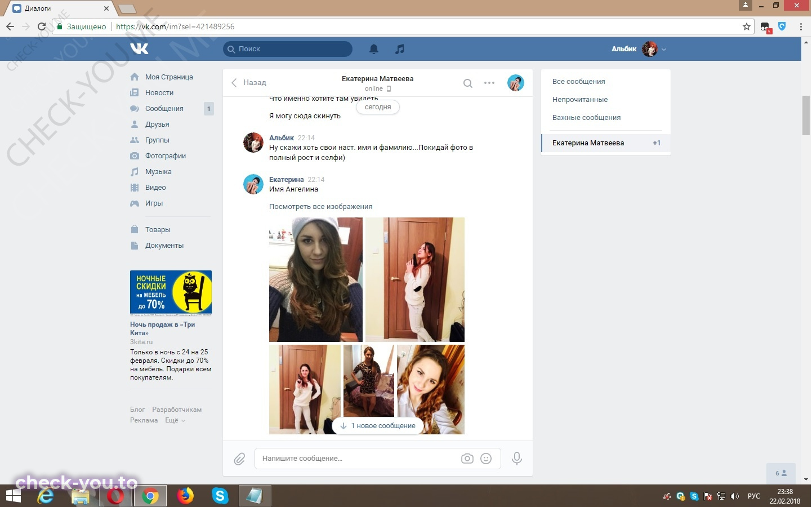Screen dimensions: 812x507
Task: Click the VK Поиск search field
Action: (x=288, y=49)
